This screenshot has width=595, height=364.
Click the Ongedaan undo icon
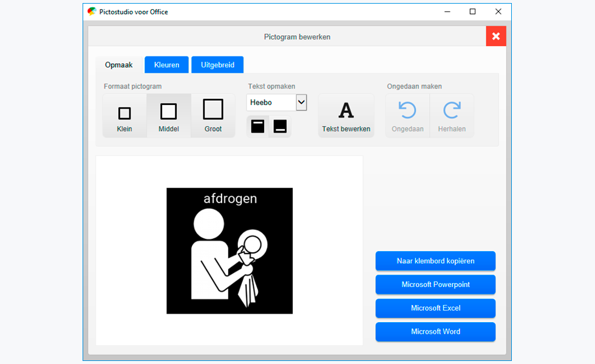pos(407,110)
